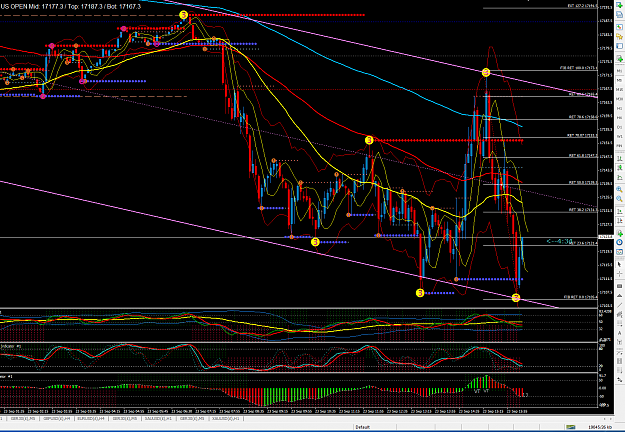Image resolution: width=625 pixels, height=432 pixels.
Task: Click the Default profile in status bar
Action: [363, 427]
